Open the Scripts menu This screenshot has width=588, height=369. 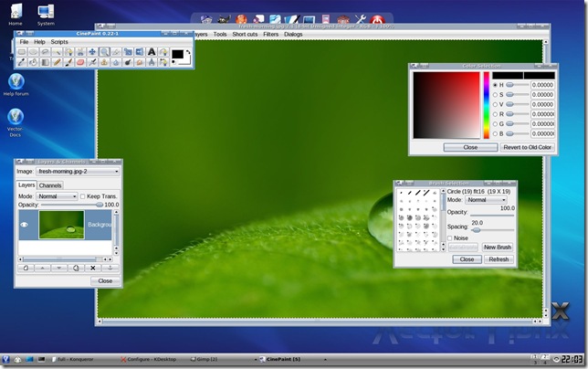tap(59, 42)
